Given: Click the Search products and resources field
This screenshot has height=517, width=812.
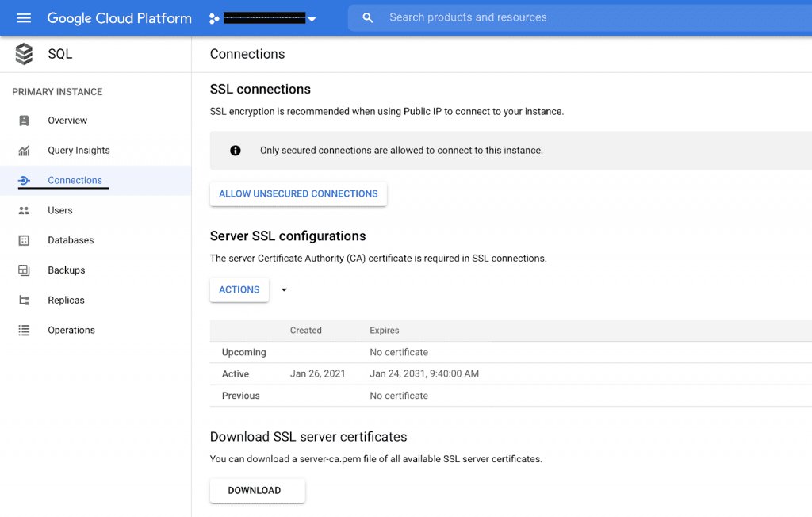Looking at the screenshot, I should 555,17.
